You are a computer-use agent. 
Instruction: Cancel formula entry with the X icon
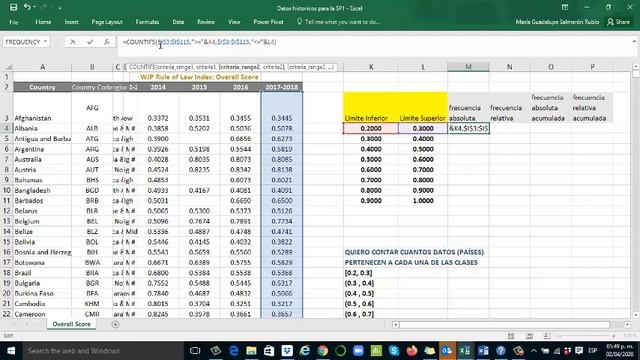pos(73,42)
